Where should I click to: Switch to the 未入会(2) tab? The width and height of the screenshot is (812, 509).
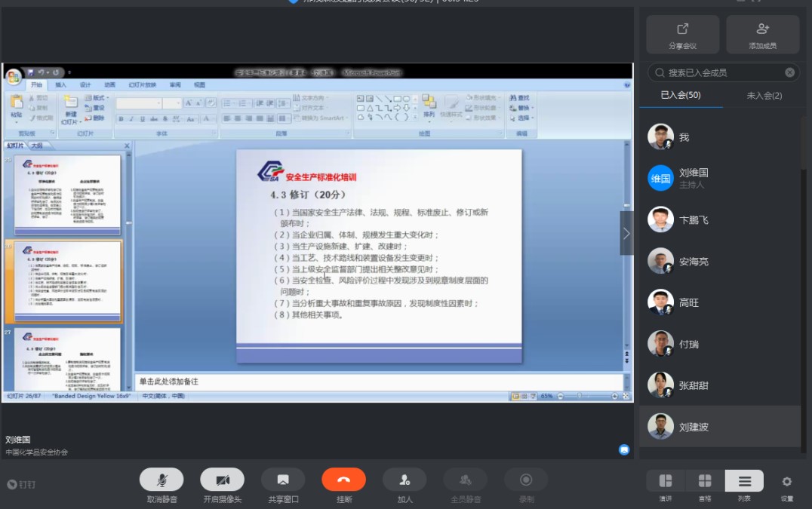pos(764,96)
